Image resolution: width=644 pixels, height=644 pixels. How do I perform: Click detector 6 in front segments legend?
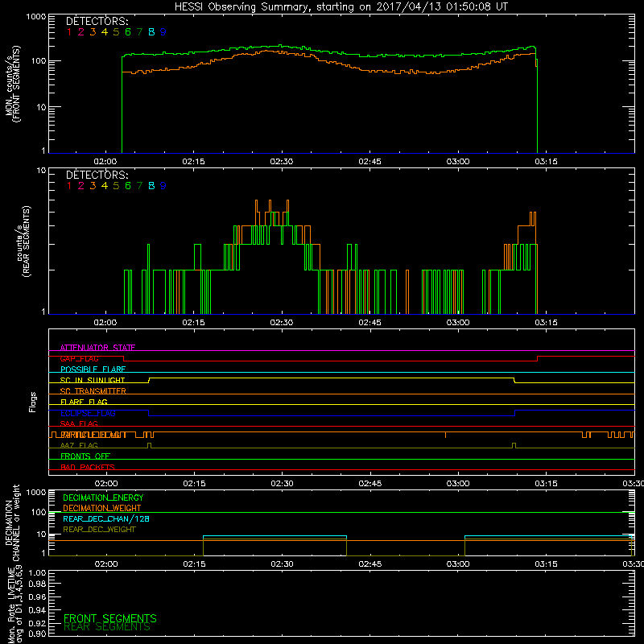[128, 32]
